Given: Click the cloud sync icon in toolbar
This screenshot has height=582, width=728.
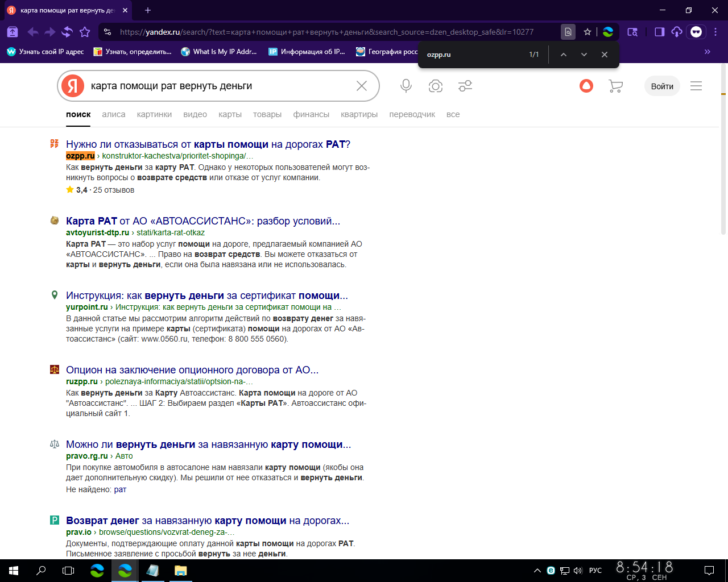Looking at the screenshot, I should pos(676,32).
